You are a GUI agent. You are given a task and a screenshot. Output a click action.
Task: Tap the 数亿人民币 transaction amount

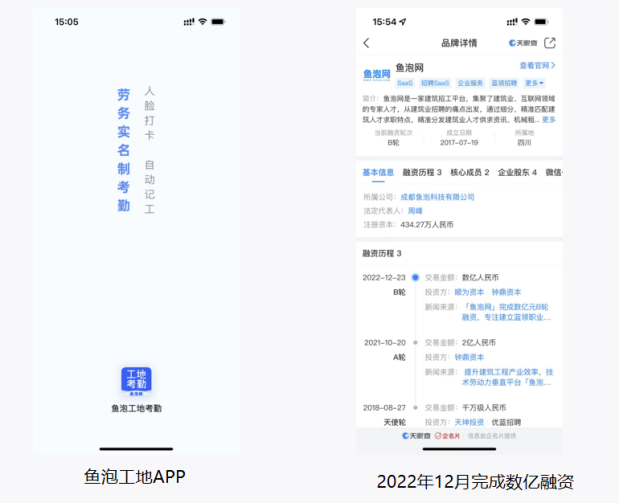480,277
